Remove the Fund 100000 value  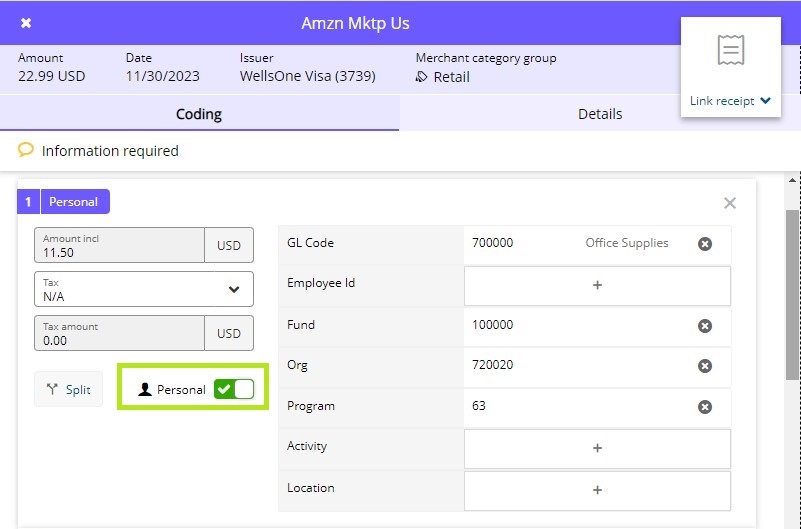[704, 326]
